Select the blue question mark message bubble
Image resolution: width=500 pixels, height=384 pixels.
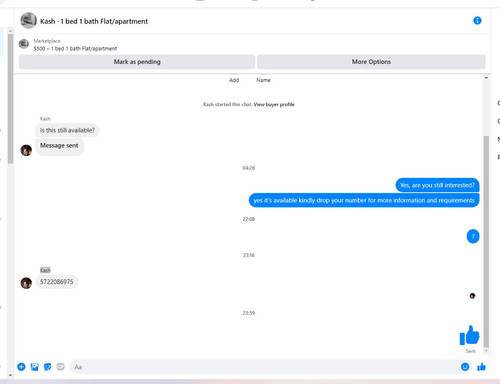(x=473, y=236)
